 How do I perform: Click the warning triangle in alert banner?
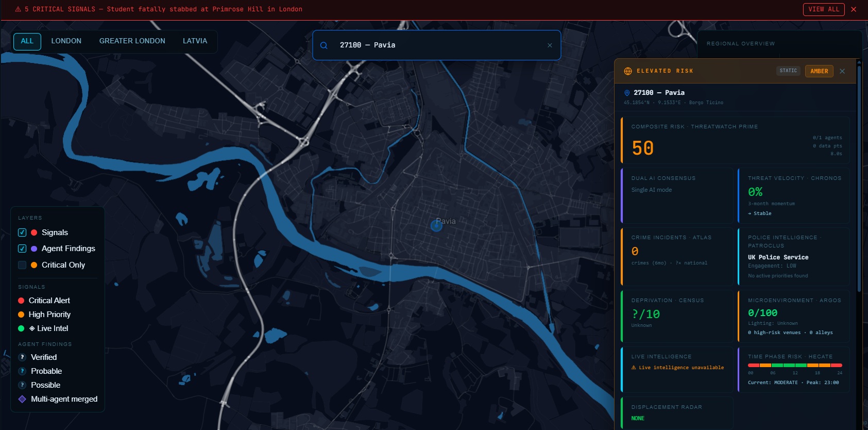click(18, 9)
